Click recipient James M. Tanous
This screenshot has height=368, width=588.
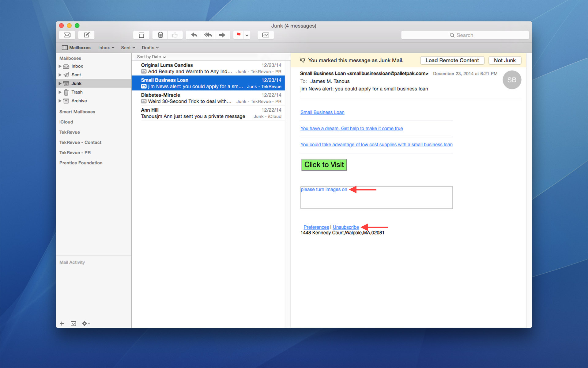pos(330,81)
